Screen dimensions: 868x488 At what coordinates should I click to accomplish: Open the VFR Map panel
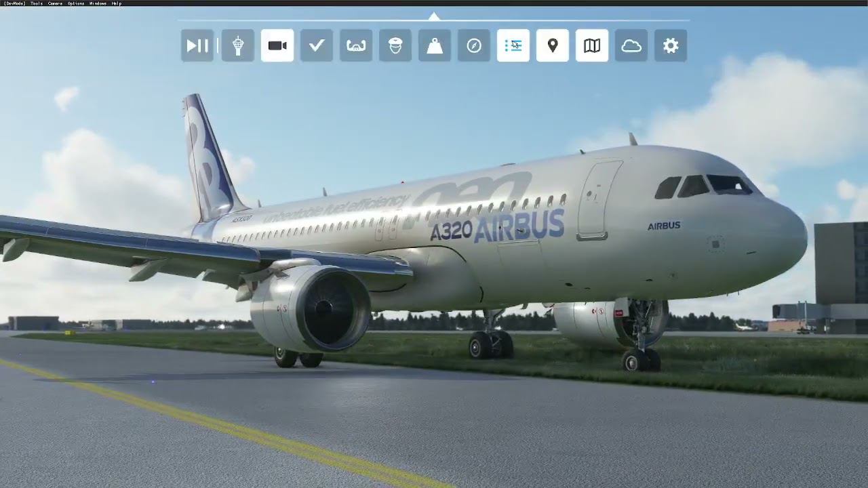[x=592, y=45]
